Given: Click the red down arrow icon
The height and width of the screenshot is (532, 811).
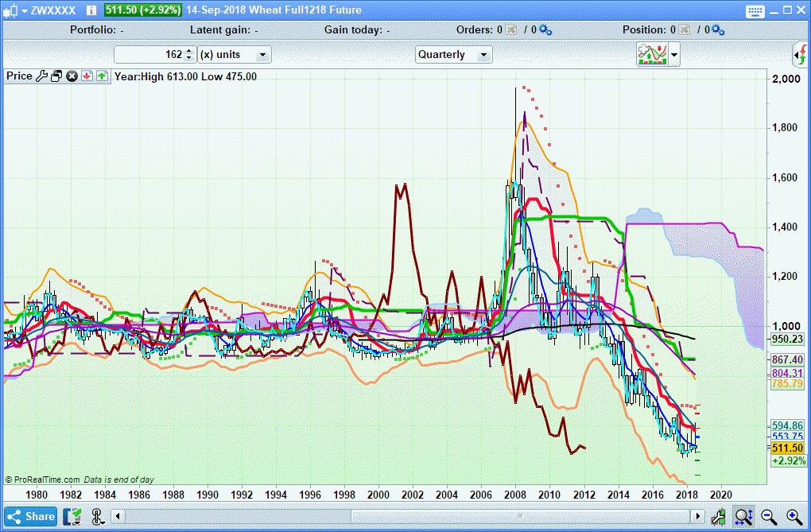Looking at the screenshot, I should [x=87, y=76].
